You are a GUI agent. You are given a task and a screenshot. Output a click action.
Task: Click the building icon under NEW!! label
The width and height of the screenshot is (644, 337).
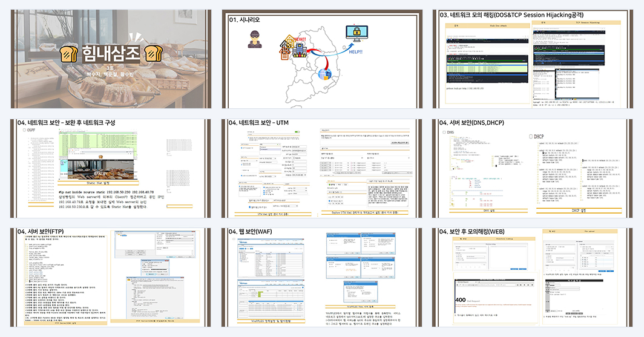point(300,51)
